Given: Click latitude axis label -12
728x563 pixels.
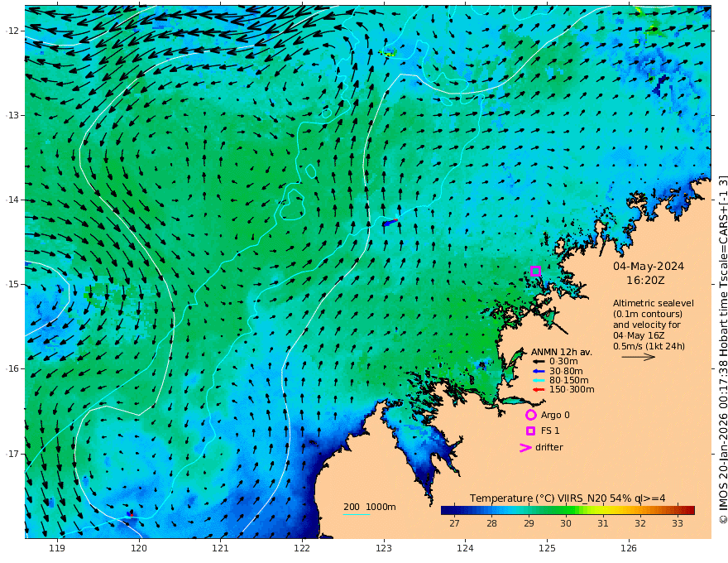Looking at the screenshot, I should pos(12,31).
